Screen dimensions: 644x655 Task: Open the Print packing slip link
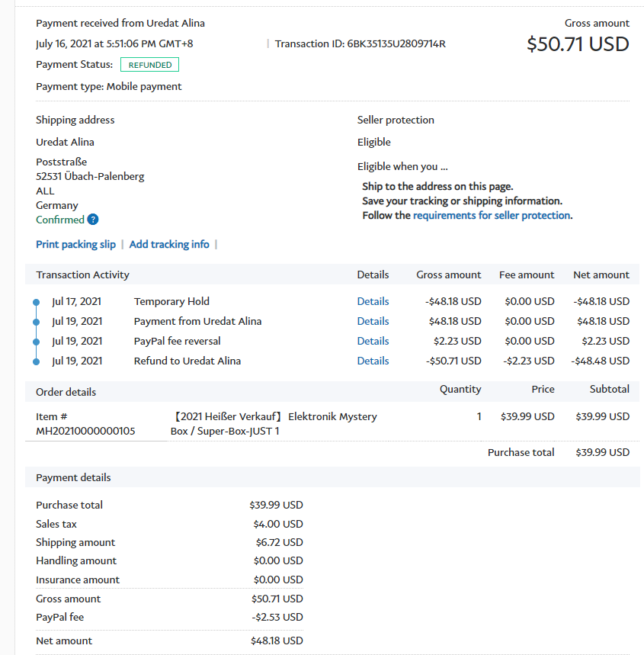pyautogui.click(x=75, y=244)
